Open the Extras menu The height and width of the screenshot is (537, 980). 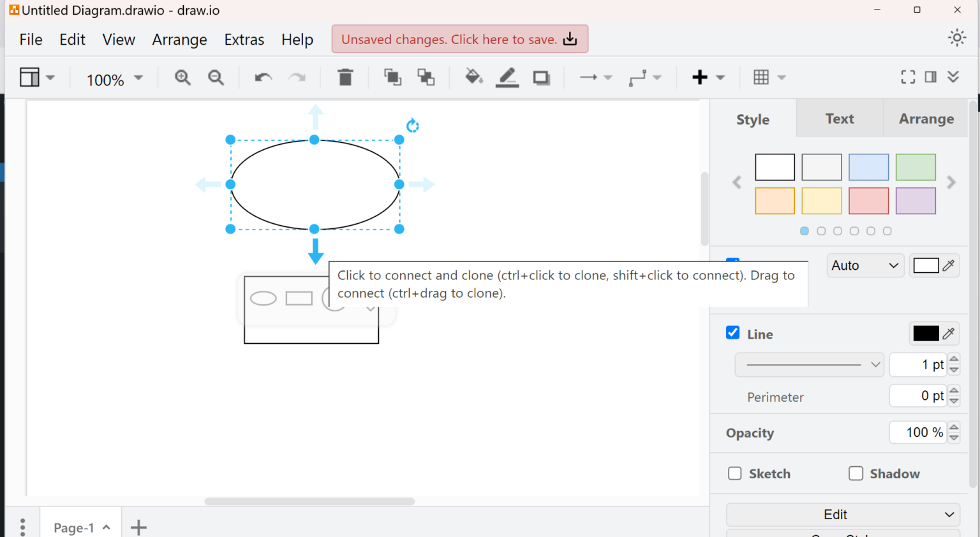244,39
